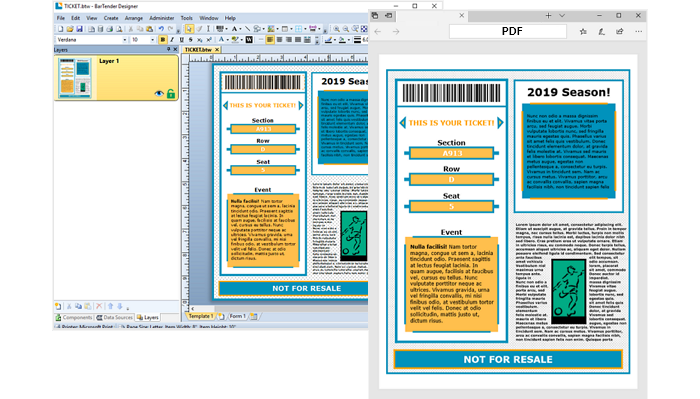The height and width of the screenshot is (399, 700).
Task: Paste from clipboard using main toolbar icon
Action: (150, 29)
